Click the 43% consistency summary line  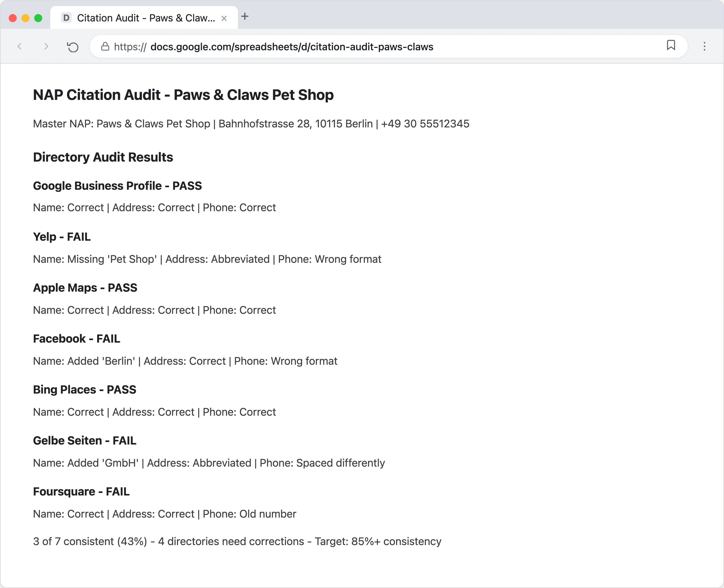pyautogui.click(x=237, y=541)
